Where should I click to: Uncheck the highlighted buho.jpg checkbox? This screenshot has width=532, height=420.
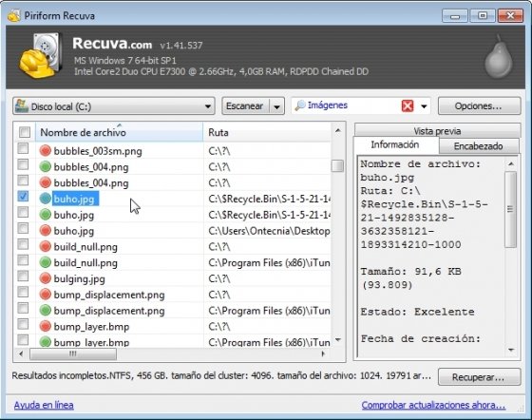pos(23,196)
